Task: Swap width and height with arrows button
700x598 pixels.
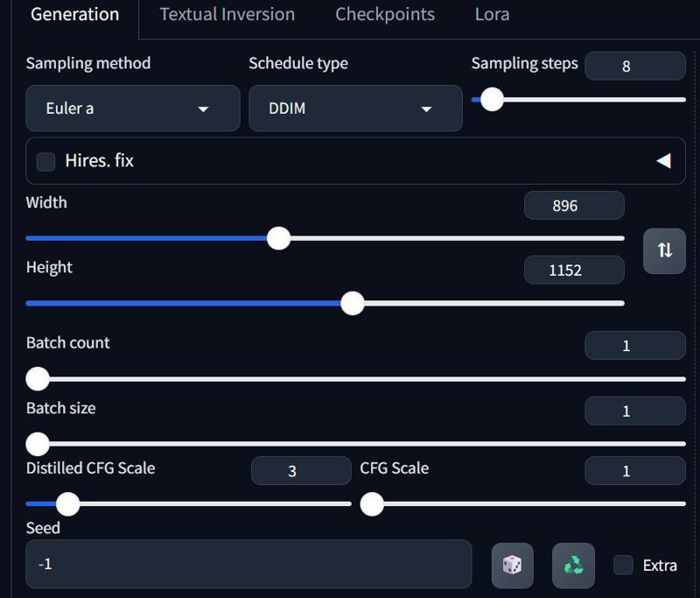Action: click(x=664, y=250)
